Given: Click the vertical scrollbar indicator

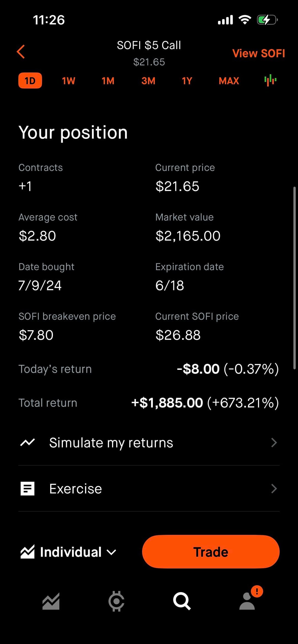Looking at the screenshot, I should tap(294, 278).
